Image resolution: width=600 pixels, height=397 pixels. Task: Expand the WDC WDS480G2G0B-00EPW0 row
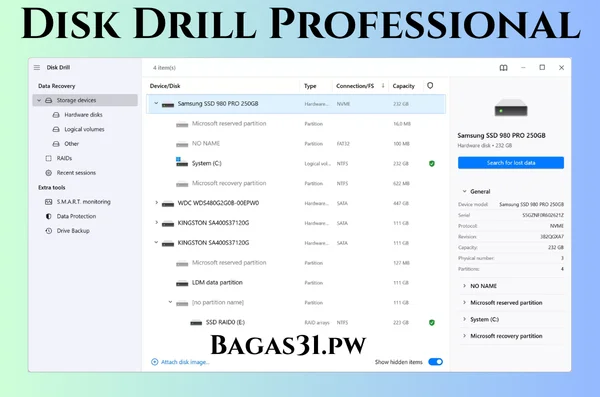pyautogui.click(x=156, y=203)
